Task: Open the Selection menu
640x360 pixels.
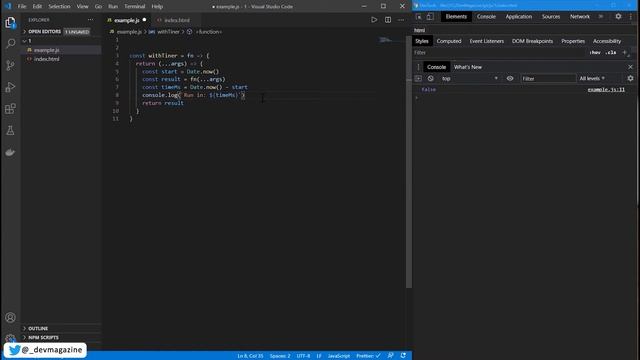Action: click(x=59, y=7)
